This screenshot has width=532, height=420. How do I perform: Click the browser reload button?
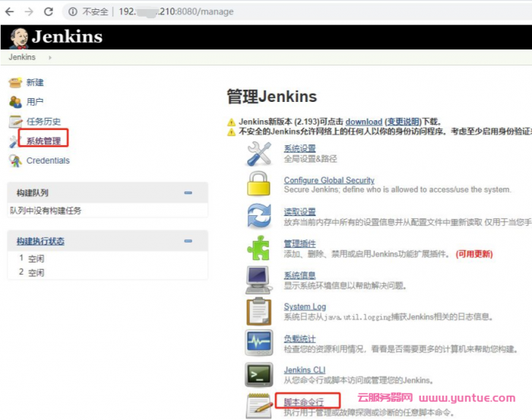point(49,12)
